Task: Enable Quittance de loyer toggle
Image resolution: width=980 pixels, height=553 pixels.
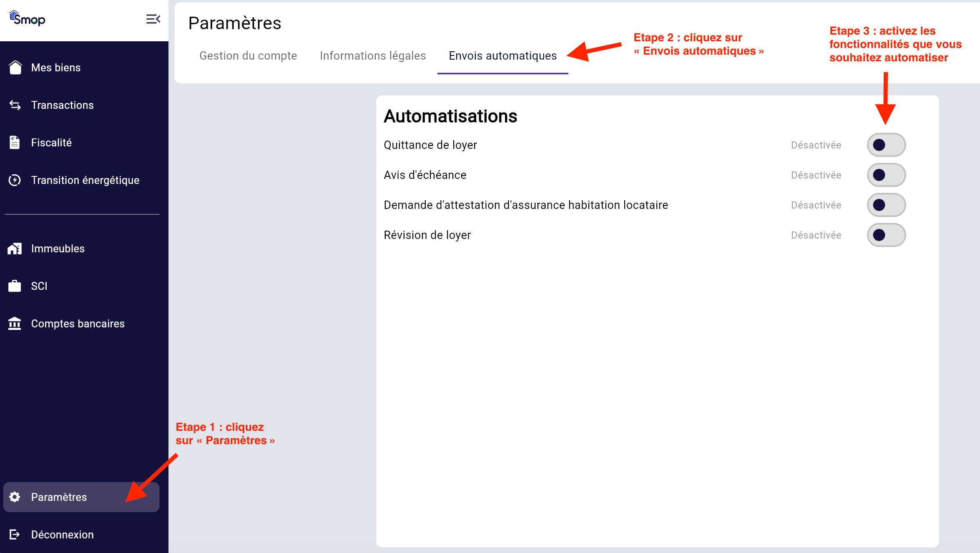Action: (886, 145)
